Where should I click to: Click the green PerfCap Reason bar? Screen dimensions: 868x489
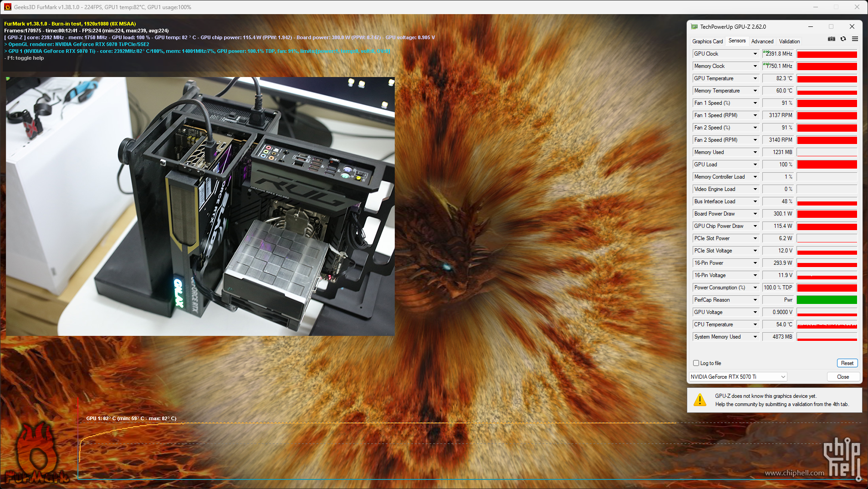click(x=827, y=300)
